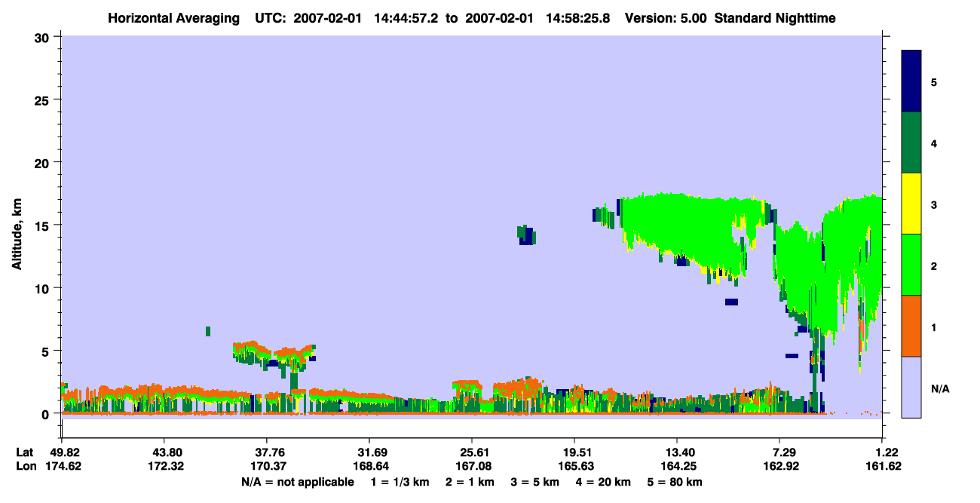Click the 10 tick label on altitude axis
The width and height of the screenshot is (980, 503).
[x=43, y=288]
